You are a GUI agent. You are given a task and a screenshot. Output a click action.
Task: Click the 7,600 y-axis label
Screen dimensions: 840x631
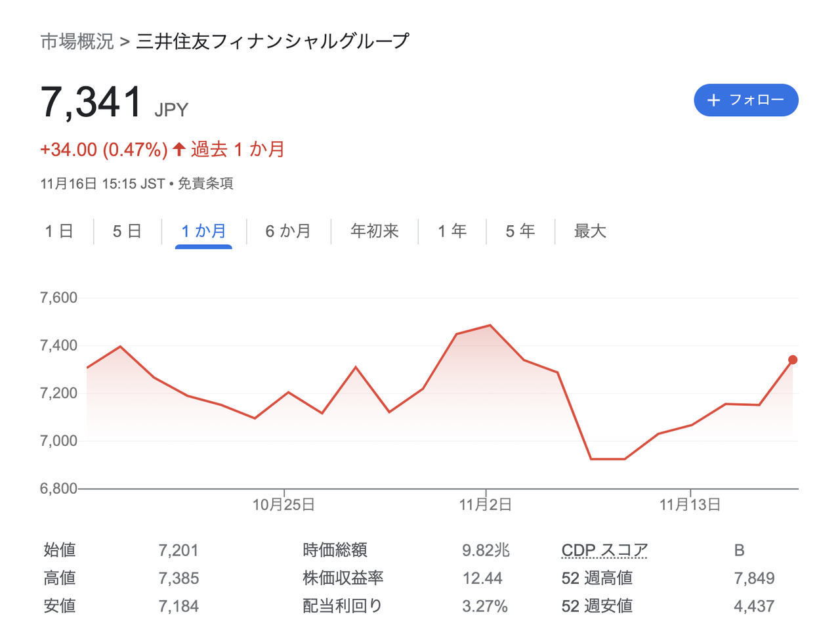point(59,297)
